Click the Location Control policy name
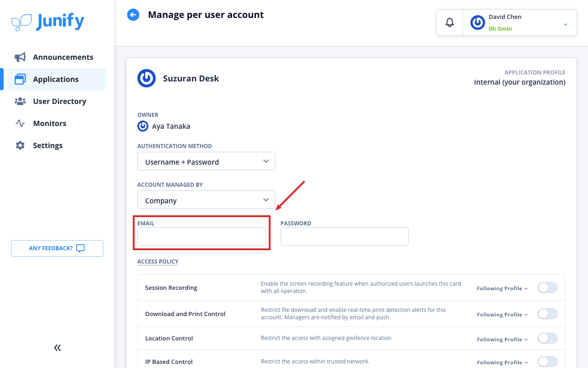The image size is (588, 368). click(169, 338)
